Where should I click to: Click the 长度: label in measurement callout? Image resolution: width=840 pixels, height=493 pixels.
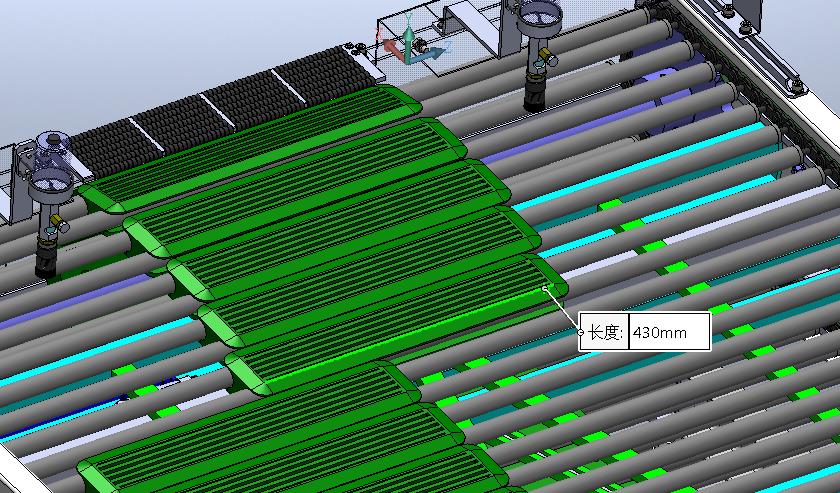604,332
